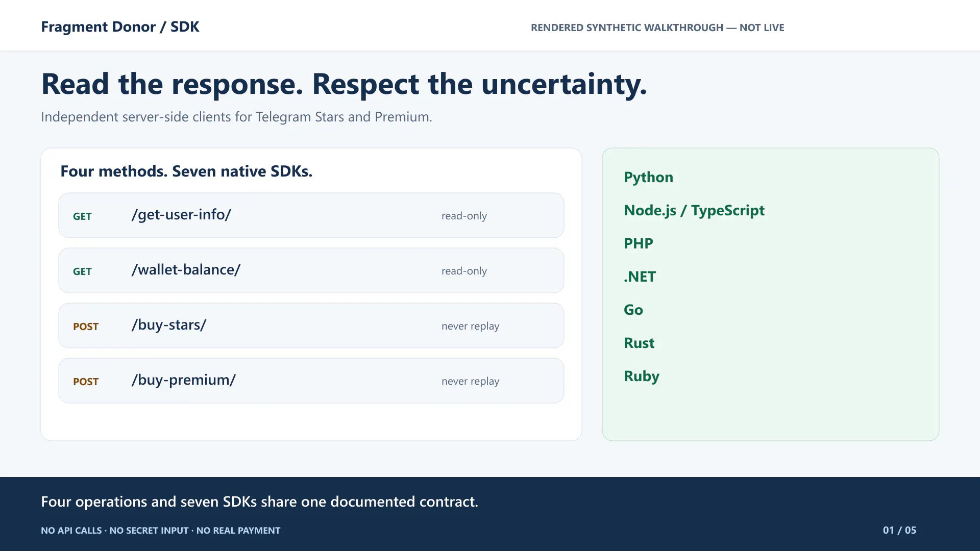Viewport: 980px width, 551px height.
Task: Click the GET badge beside /wallet-balance/
Action: 82,271
